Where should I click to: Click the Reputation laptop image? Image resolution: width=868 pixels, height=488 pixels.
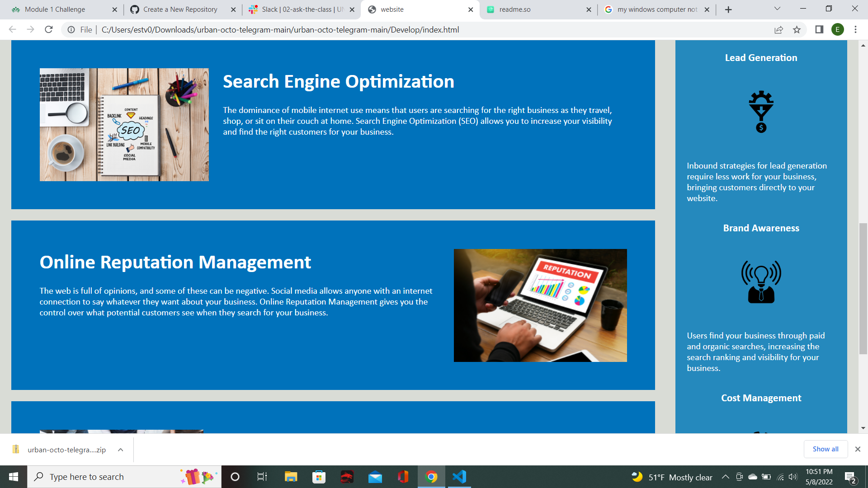click(x=540, y=305)
